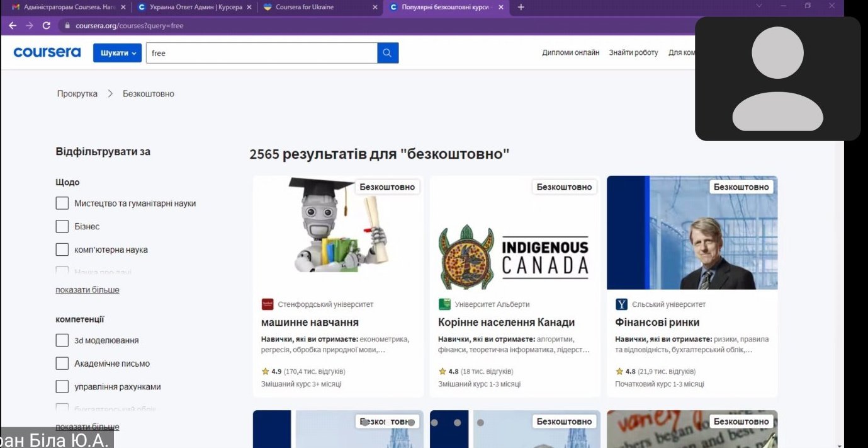This screenshot has height=448, width=868.
Task: Select the Академічне письмо checkbox
Action: click(x=62, y=364)
